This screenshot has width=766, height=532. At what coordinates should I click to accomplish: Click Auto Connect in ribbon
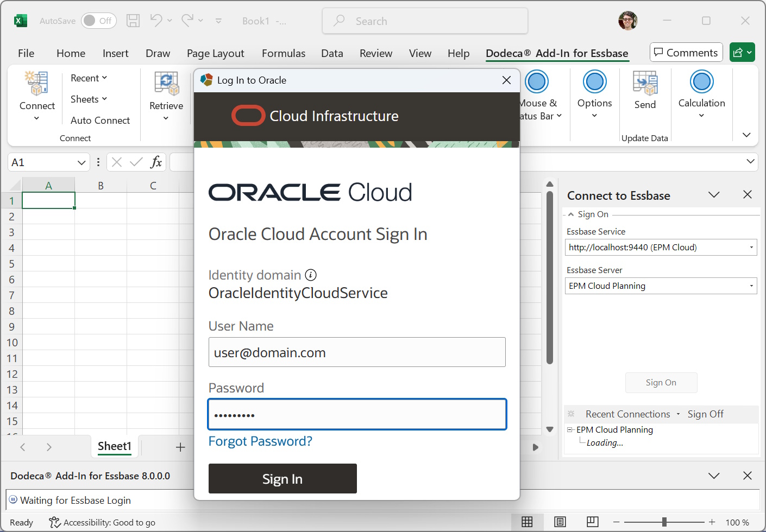click(x=100, y=121)
